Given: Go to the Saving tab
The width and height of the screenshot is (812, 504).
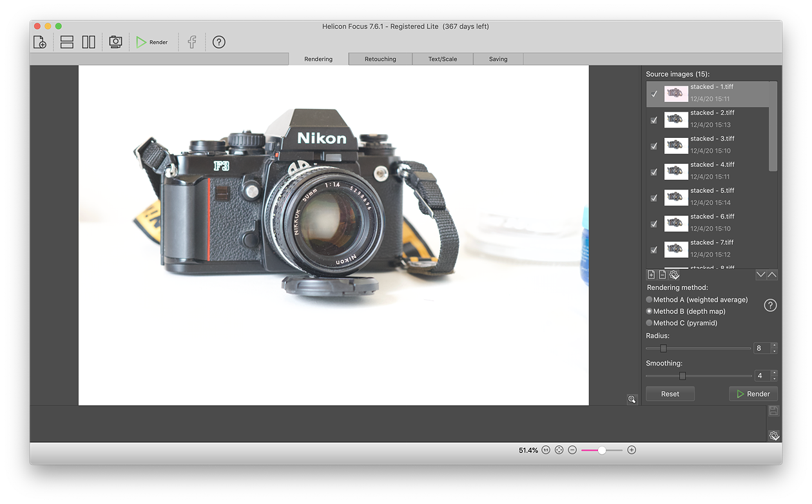Looking at the screenshot, I should pyautogui.click(x=498, y=59).
